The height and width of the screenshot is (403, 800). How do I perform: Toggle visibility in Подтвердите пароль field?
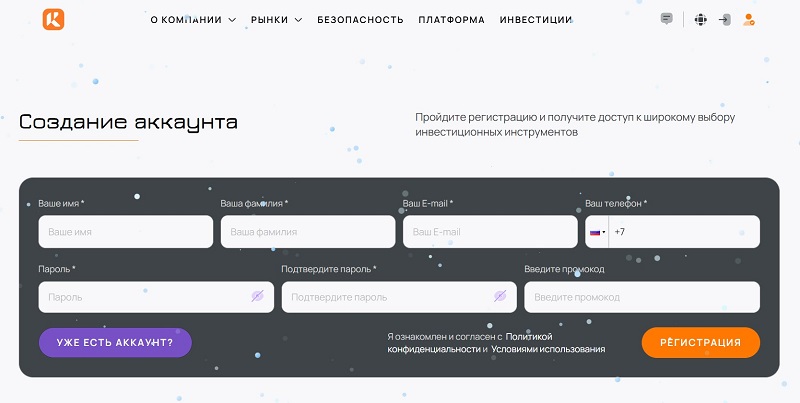coord(500,296)
